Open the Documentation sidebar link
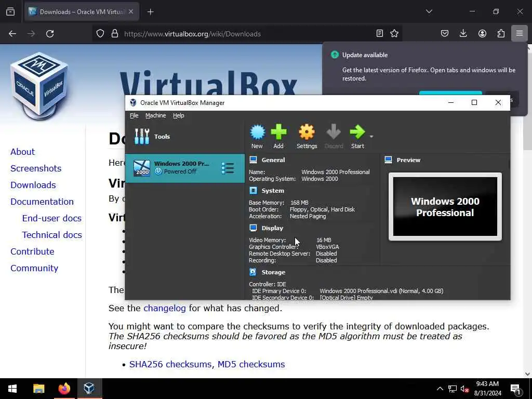The height and width of the screenshot is (399, 532). [42, 202]
